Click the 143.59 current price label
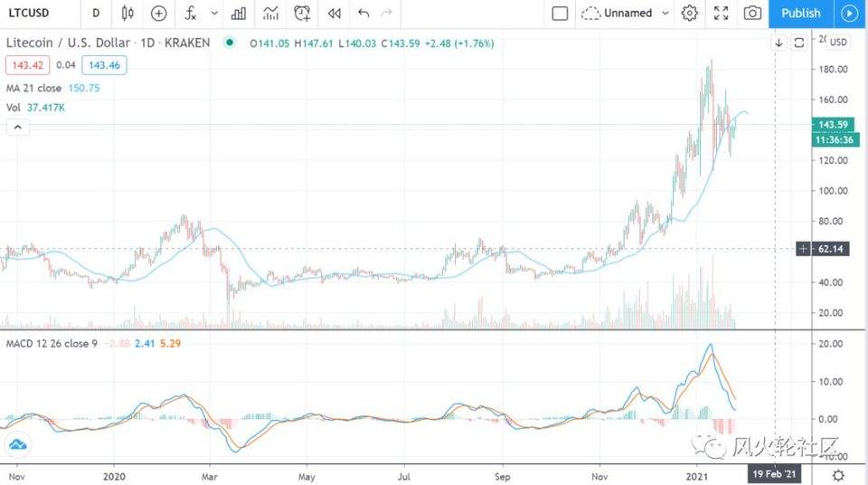Image resolution: width=868 pixels, height=485 pixels. tap(833, 125)
